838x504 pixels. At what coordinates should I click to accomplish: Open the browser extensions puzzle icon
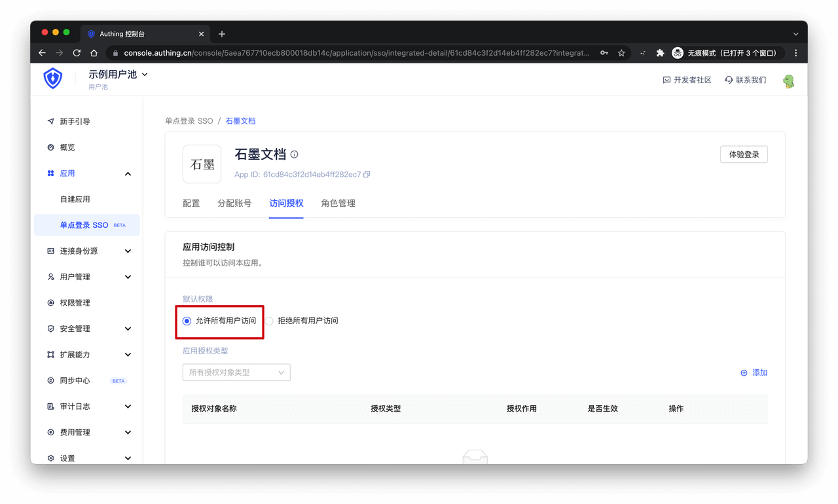pos(660,53)
